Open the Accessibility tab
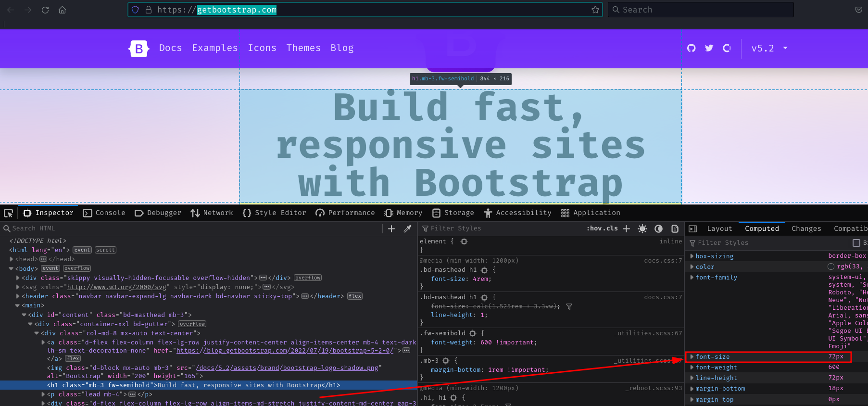The height and width of the screenshot is (406, 868). [518, 213]
